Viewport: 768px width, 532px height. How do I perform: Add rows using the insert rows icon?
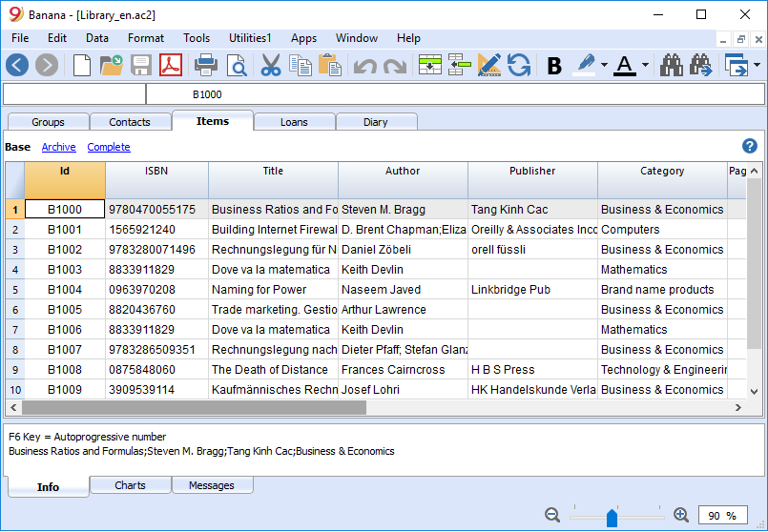click(430, 65)
